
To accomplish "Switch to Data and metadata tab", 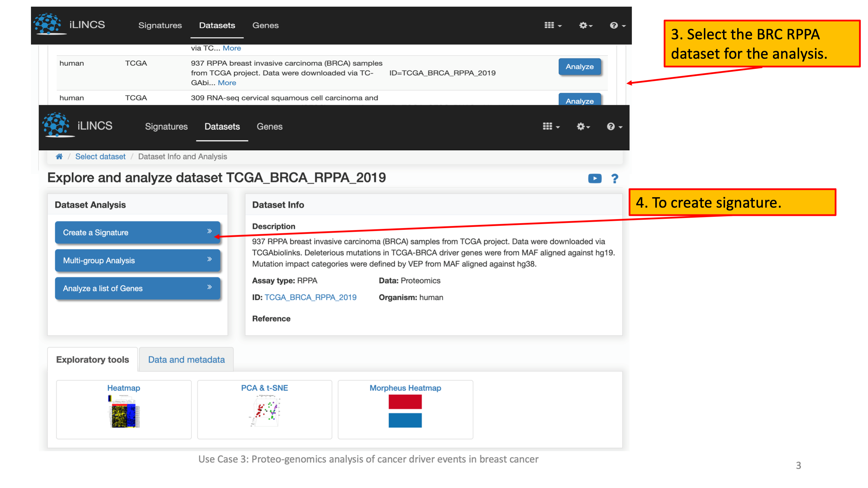I will (x=186, y=360).
